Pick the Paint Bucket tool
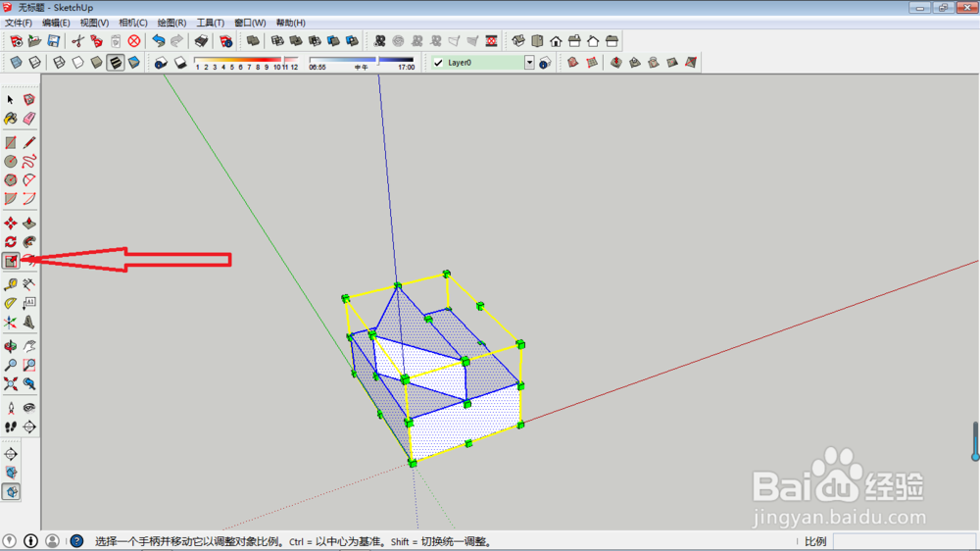The height and width of the screenshot is (551, 980). (11, 119)
